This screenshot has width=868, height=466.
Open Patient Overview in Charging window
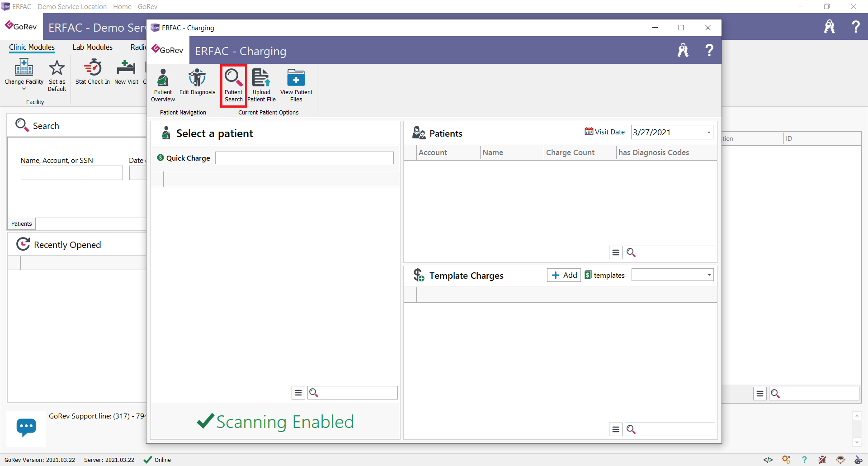click(163, 86)
